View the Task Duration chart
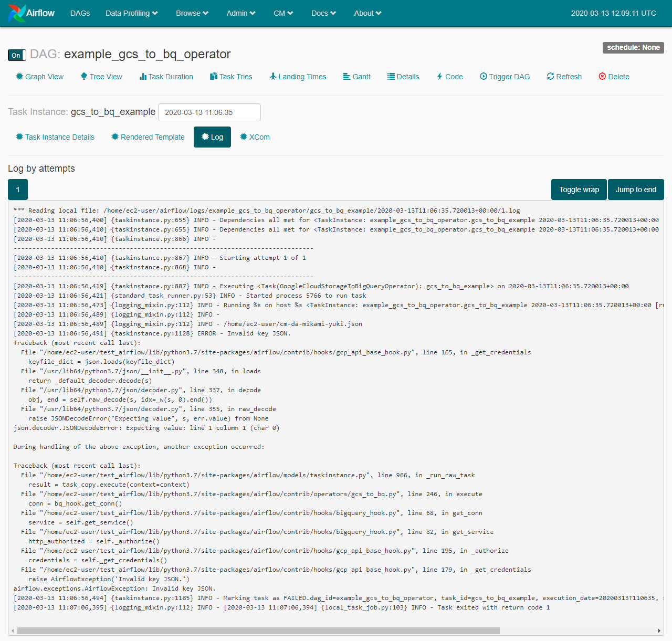Viewport: 672px width, 641px height. [x=166, y=77]
